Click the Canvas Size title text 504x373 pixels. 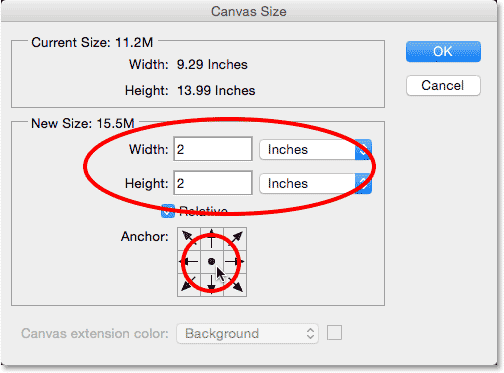249,11
